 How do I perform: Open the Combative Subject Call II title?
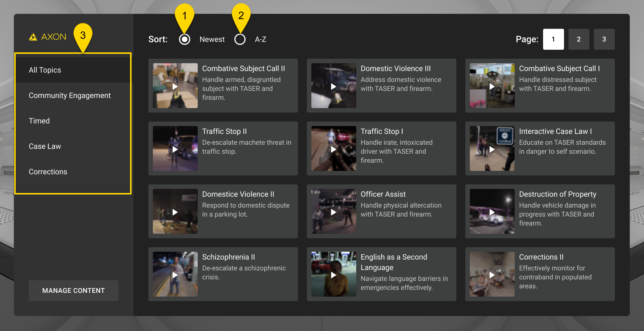[x=243, y=68]
